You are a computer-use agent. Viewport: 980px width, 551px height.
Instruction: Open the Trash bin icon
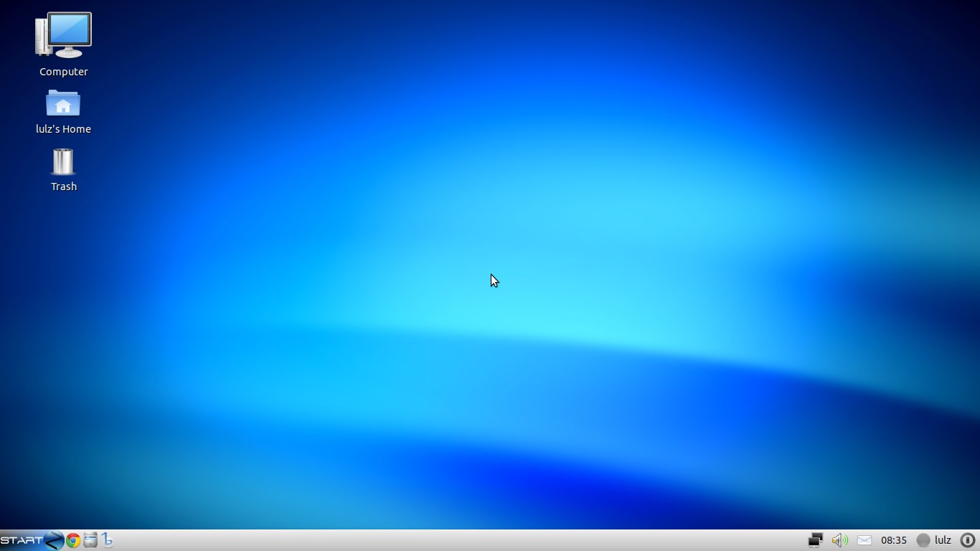[x=63, y=162]
